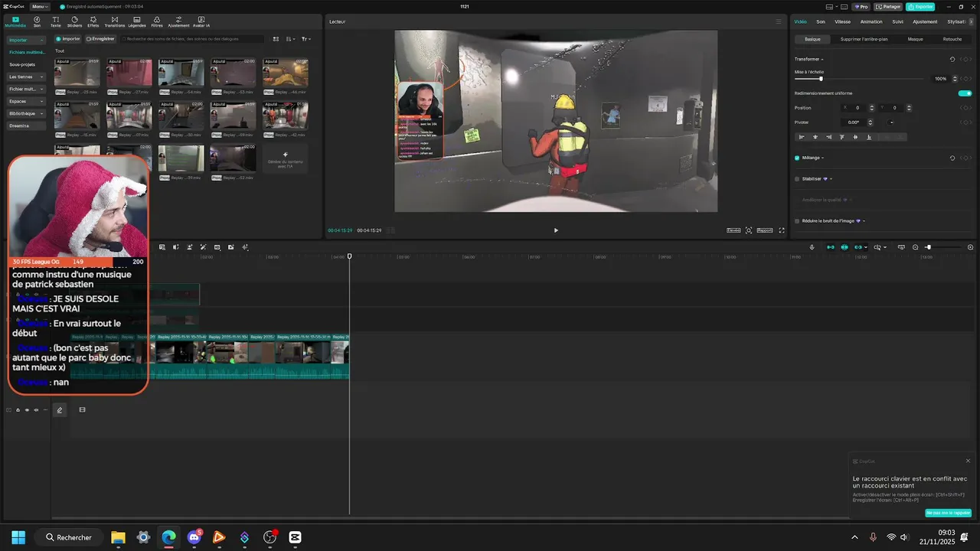Click the microphone voice-over record icon in timeline toolbar

tap(812, 247)
